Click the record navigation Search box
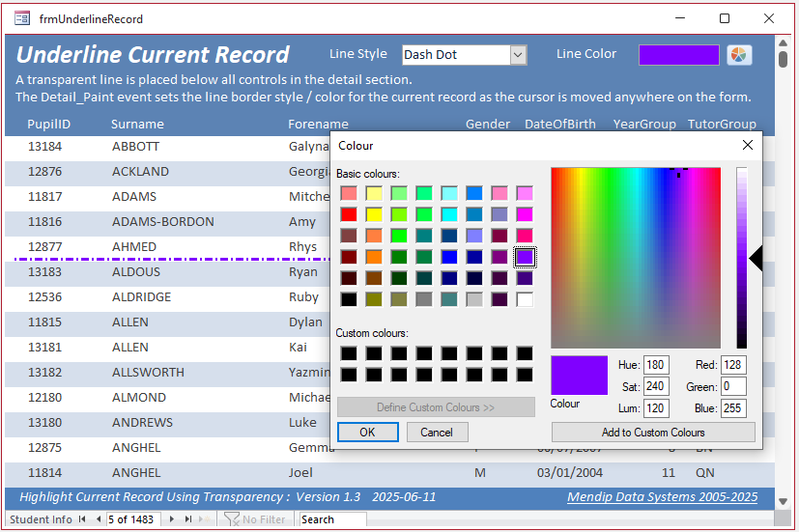The width and height of the screenshot is (799, 532). tap(332, 519)
